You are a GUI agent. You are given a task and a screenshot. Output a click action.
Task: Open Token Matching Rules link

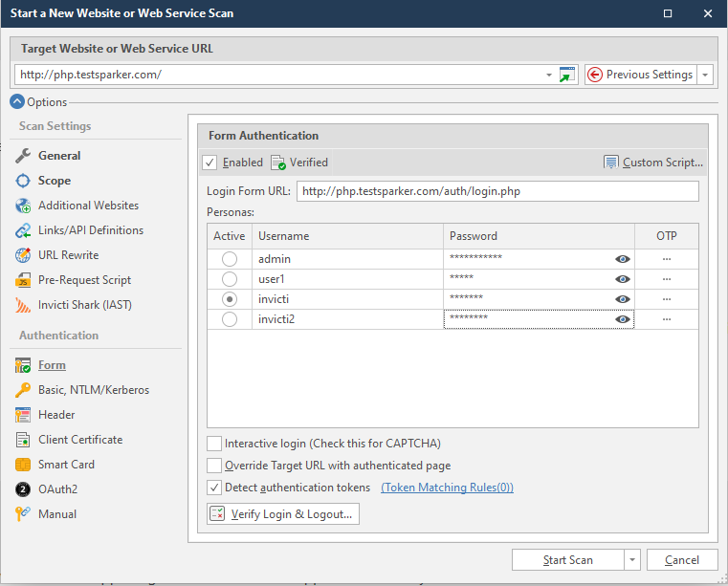[447, 488]
